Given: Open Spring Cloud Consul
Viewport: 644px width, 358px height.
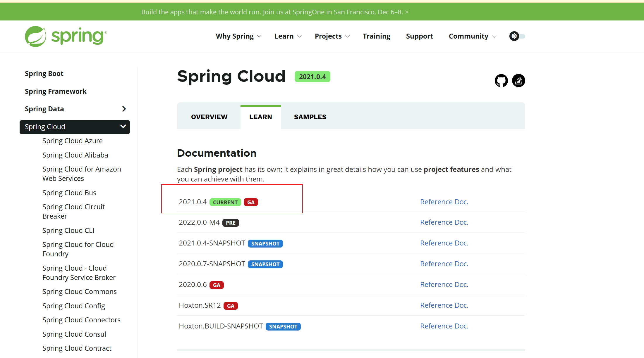Looking at the screenshot, I should 74,334.
